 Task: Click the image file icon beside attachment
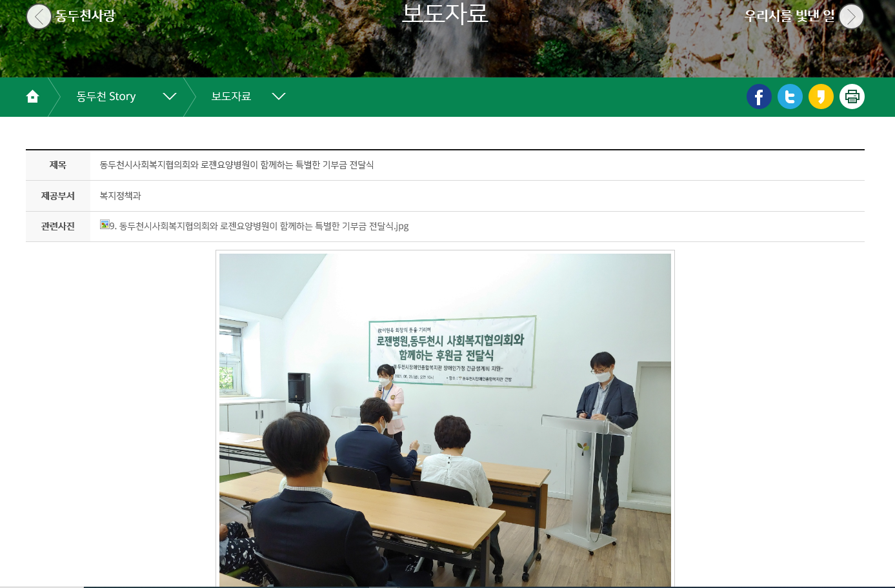(105, 225)
